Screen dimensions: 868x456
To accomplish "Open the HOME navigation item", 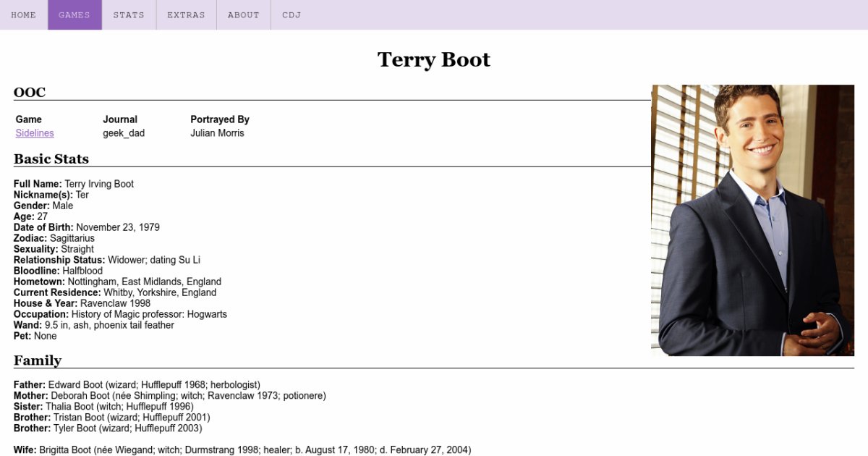I will (23, 15).
